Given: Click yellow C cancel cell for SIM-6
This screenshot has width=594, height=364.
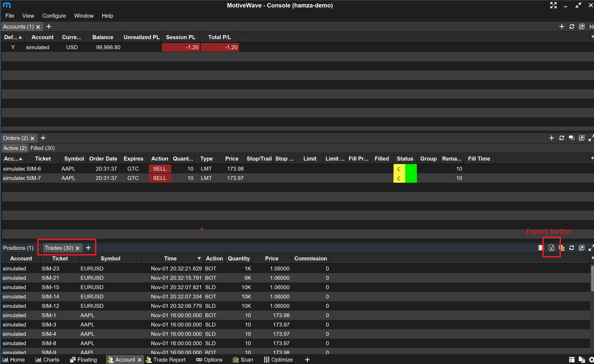Looking at the screenshot, I should click(x=399, y=169).
